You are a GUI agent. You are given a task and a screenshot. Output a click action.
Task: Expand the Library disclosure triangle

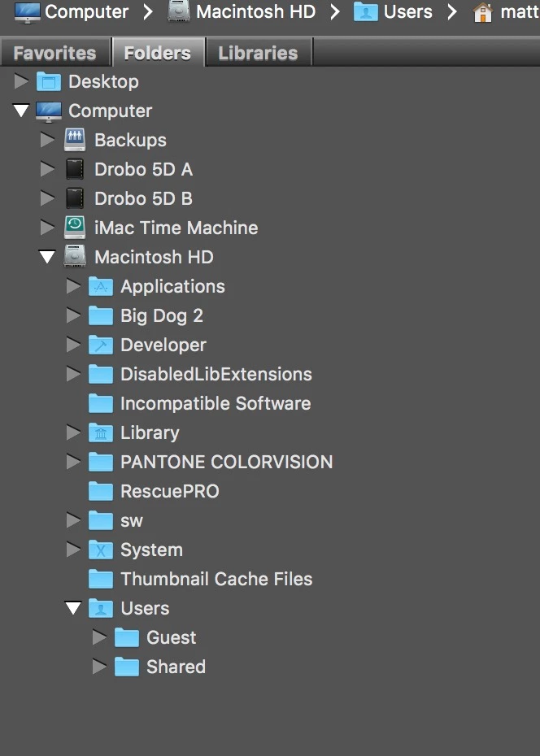pyautogui.click(x=73, y=432)
